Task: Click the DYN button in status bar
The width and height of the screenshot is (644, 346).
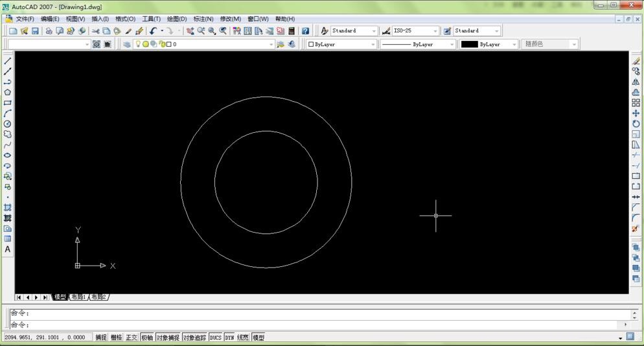Action: click(x=229, y=338)
